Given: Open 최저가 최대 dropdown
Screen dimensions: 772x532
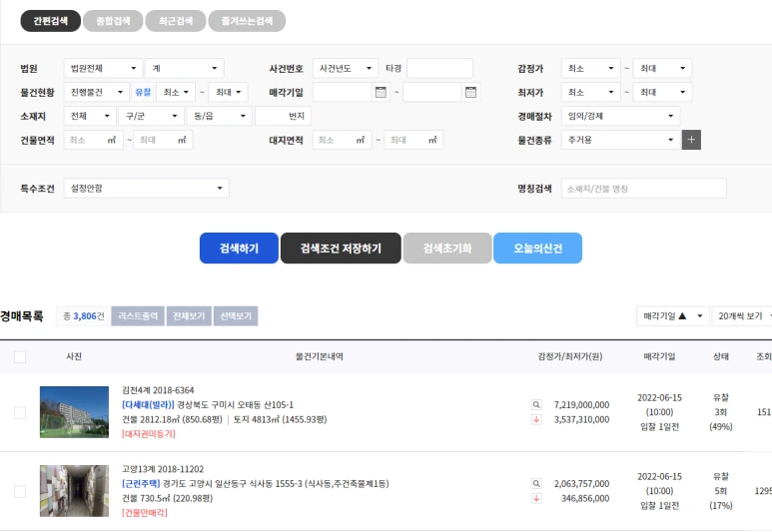Looking at the screenshot, I should pos(662,92).
